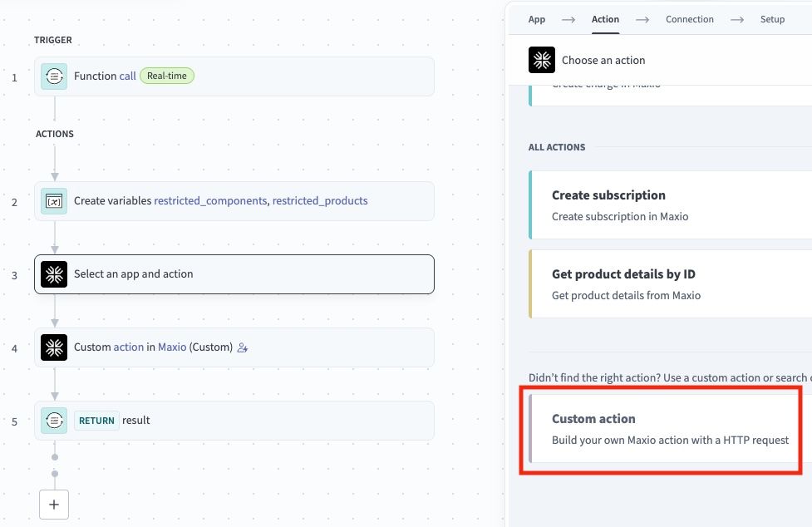Open the App tab
812x527 pixels.
[x=537, y=19]
